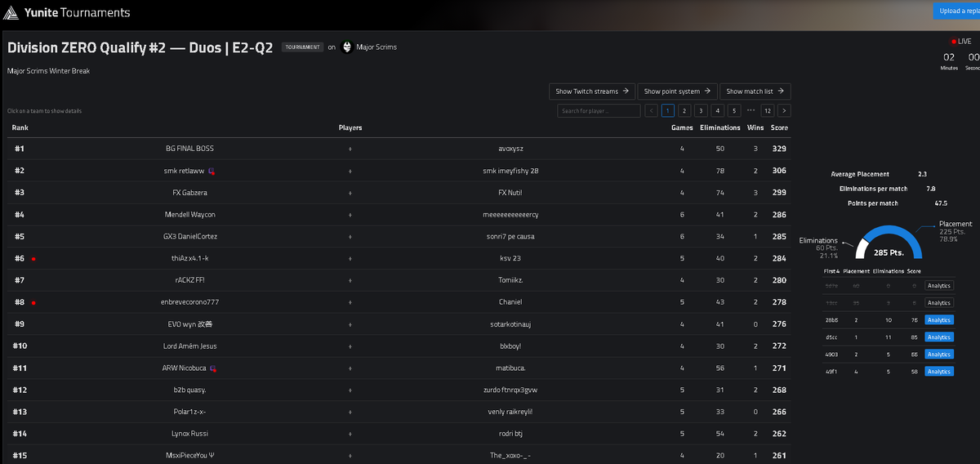980x464 pixels.
Task: Expand team thiAz x4.1-k row
Action: (x=399, y=259)
